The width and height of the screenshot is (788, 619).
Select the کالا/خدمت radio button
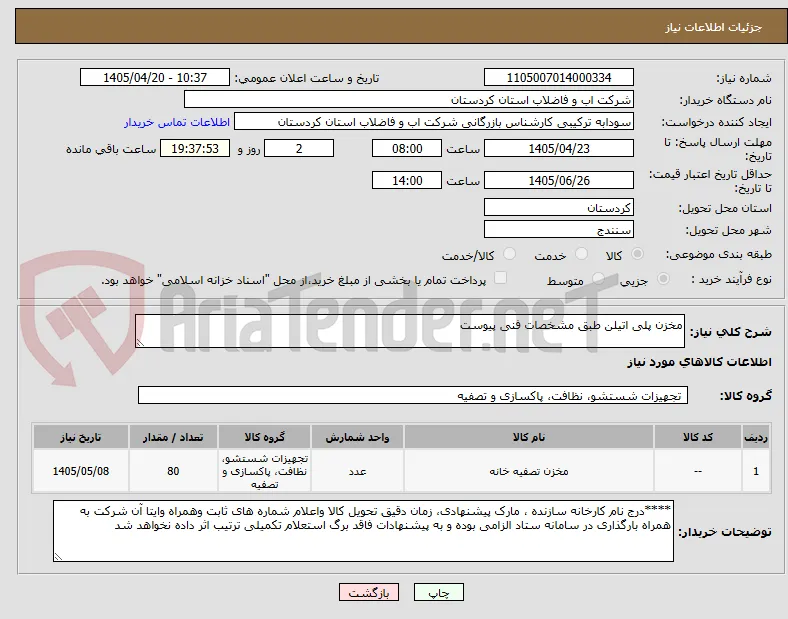point(510,254)
